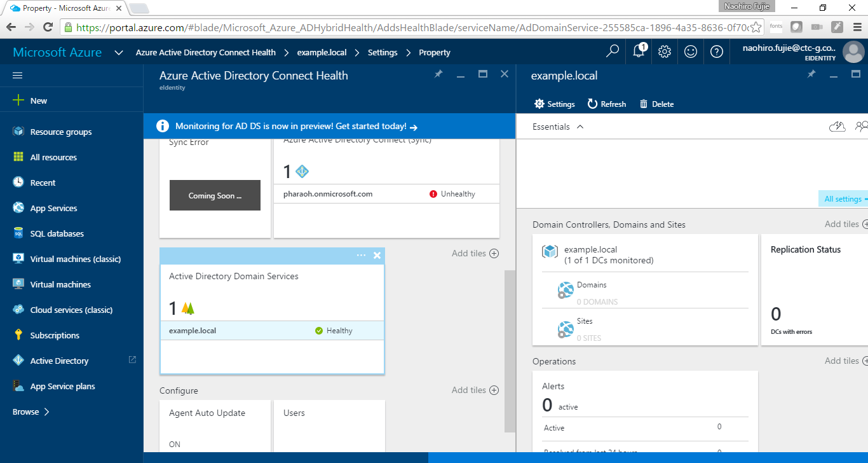Open the Replication Status tile
The width and height of the screenshot is (868, 463).
point(815,290)
